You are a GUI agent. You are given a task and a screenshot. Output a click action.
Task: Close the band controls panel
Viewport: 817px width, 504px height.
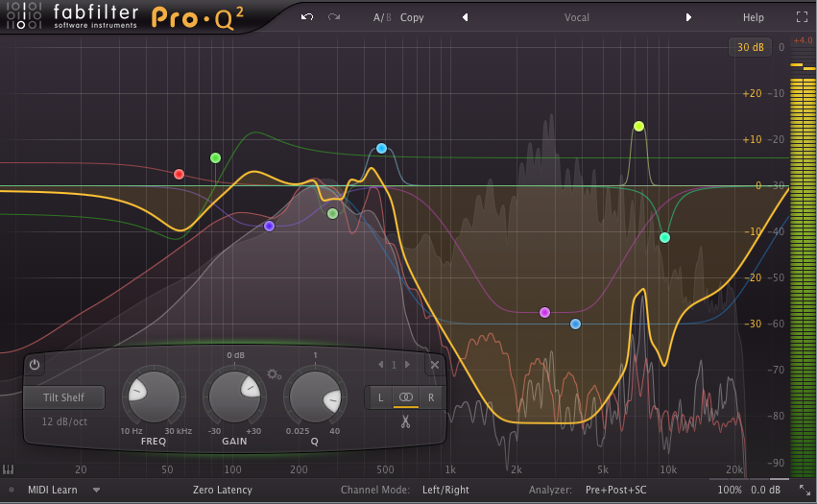(435, 365)
